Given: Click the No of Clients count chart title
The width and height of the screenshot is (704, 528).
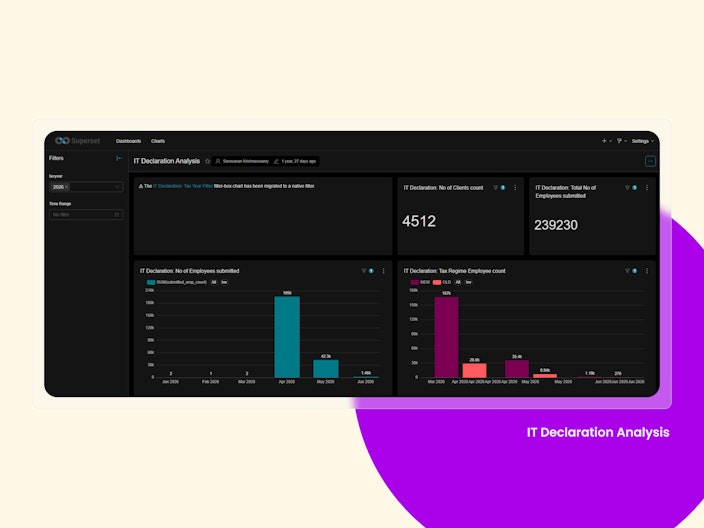Looking at the screenshot, I should click(x=443, y=188).
